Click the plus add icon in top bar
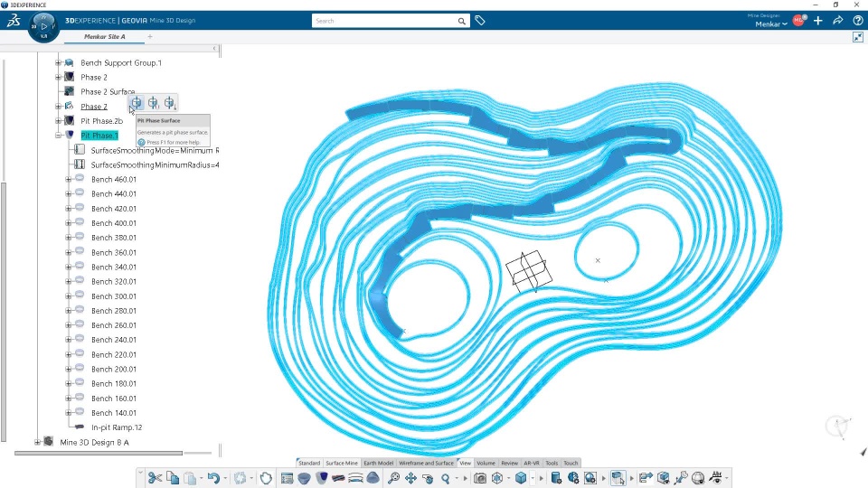Viewport: 868px width, 488px height. [818, 21]
